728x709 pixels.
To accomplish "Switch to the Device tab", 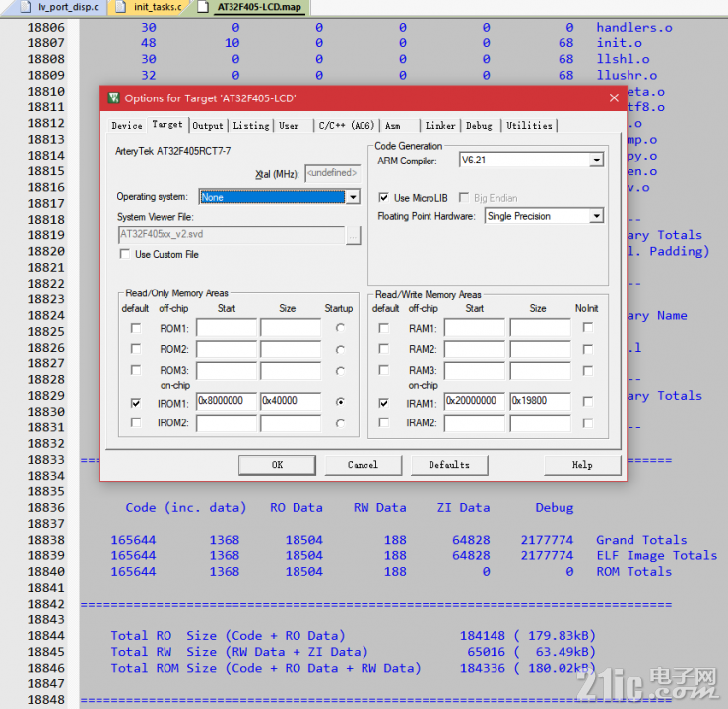I will (x=127, y=126).
